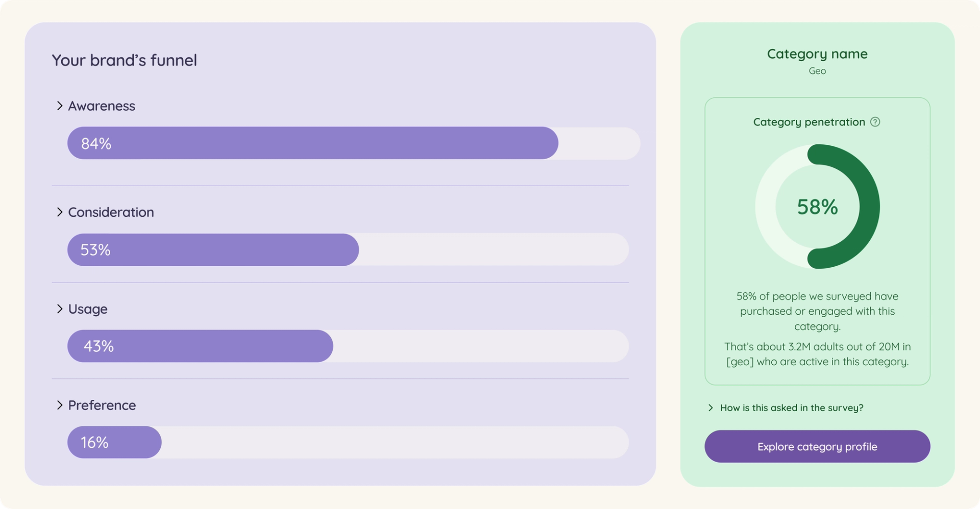
Task: Click the 84% Awareness progress bar
Action: (x=354, y=143)
